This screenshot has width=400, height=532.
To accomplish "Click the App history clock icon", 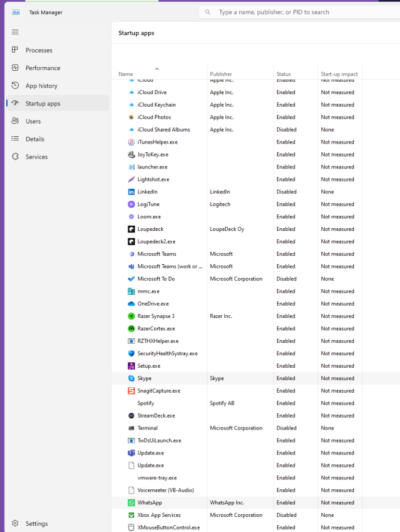I will [15, 85].
